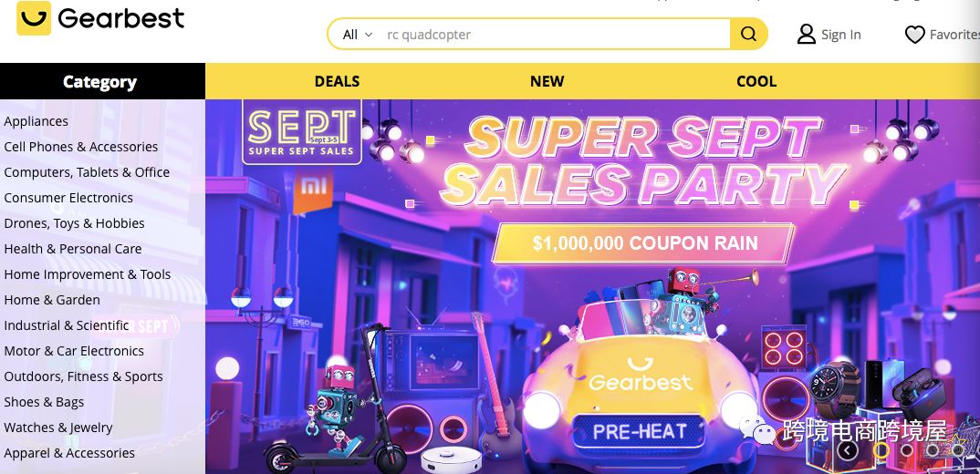This screenshot has height=474, width=980.
Task: Select the third carousel dot indicator
Action: pyautogui.click(x=932, y=449)
